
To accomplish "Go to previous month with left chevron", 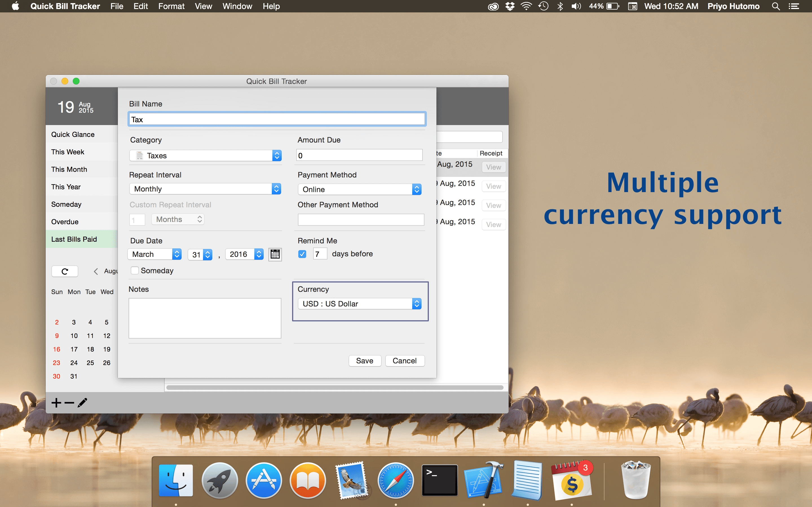I will (96, 271).
